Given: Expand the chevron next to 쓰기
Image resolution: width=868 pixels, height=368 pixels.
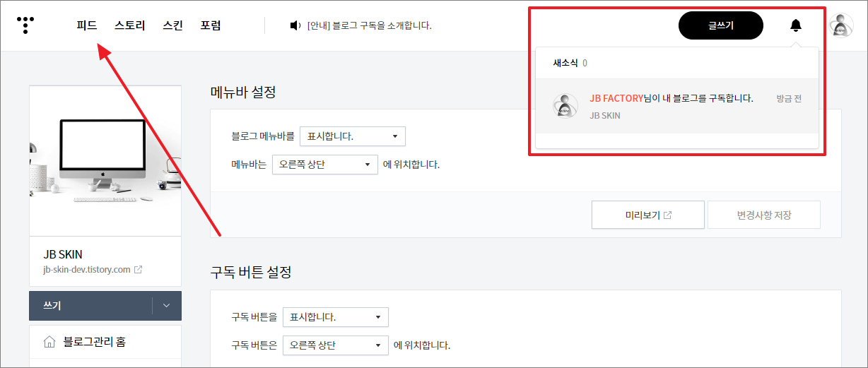Looking at the screenshot, I should coord(167,306).
